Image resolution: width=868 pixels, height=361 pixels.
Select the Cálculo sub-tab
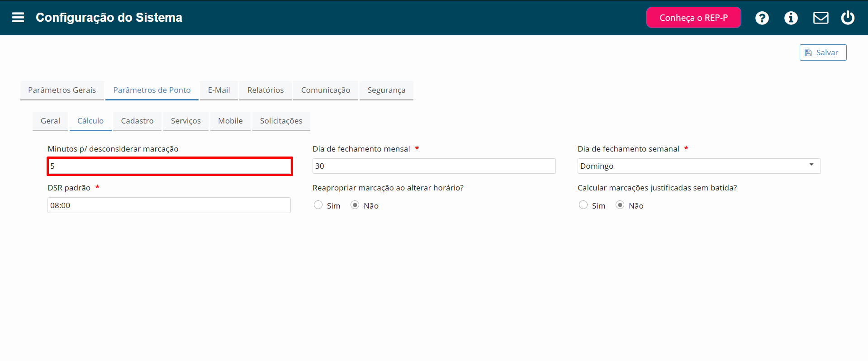click(90, 121)
